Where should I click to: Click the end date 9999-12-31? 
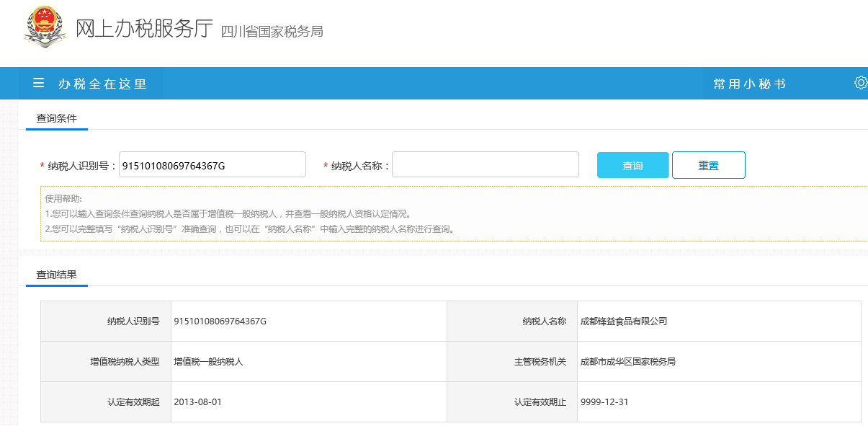tap(604, 402)
